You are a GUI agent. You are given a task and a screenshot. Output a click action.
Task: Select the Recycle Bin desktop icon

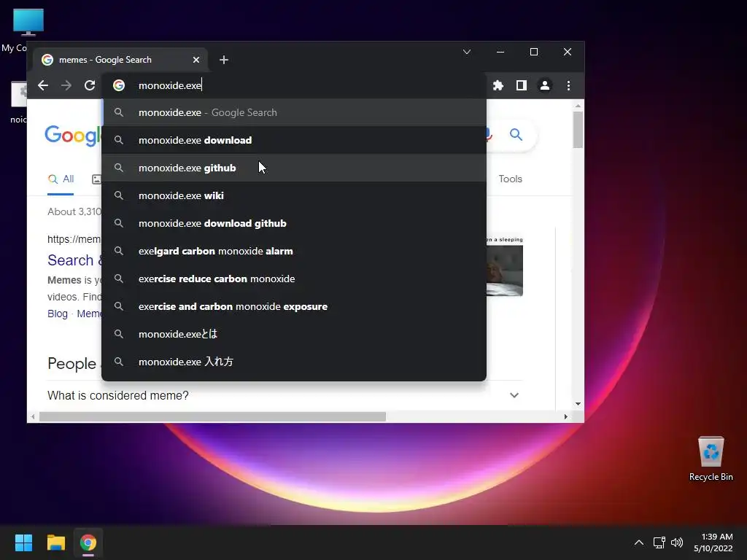pyautogui.click(x=711, y=459)
